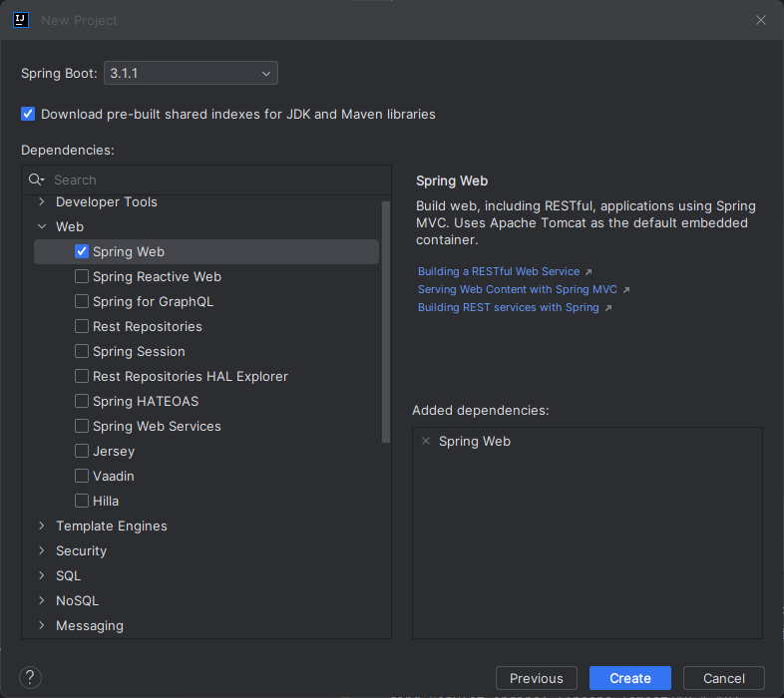Open Building REST services with Spring link
784x698 pixels.
pos(509,307)
